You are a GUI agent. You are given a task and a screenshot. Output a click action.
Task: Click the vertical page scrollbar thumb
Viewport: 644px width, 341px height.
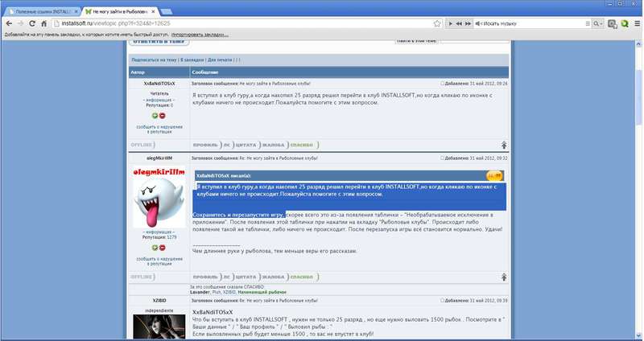point(638,97)
